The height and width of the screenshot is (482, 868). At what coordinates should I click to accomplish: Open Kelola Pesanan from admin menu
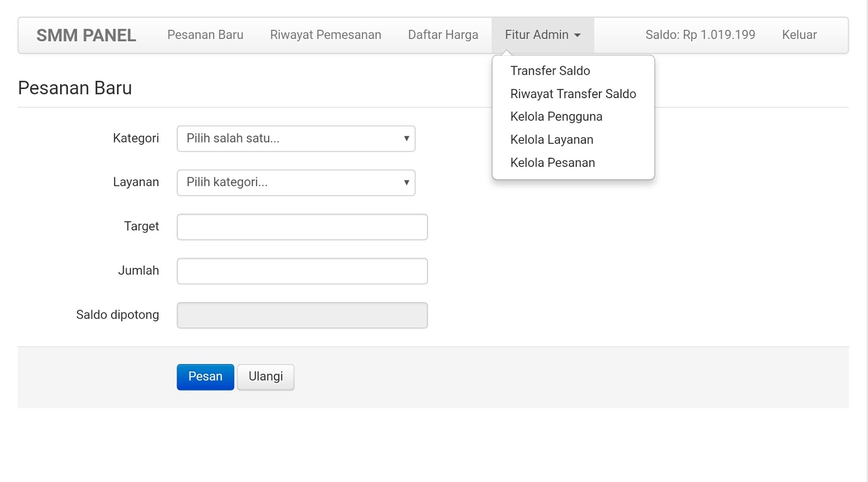(552, 163)
